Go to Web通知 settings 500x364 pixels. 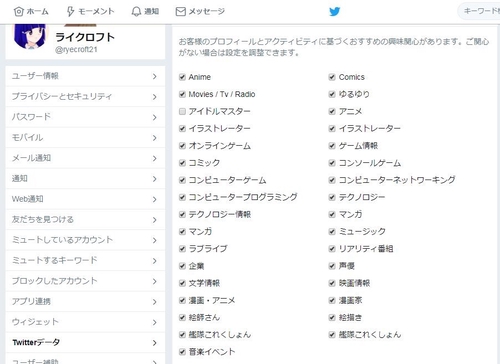(85, 199)
